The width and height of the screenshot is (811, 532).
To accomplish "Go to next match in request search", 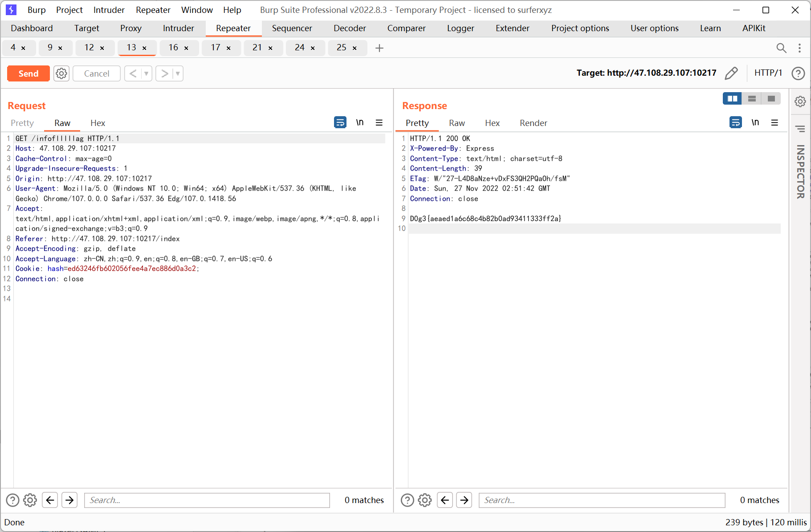I will coord(69,500).
